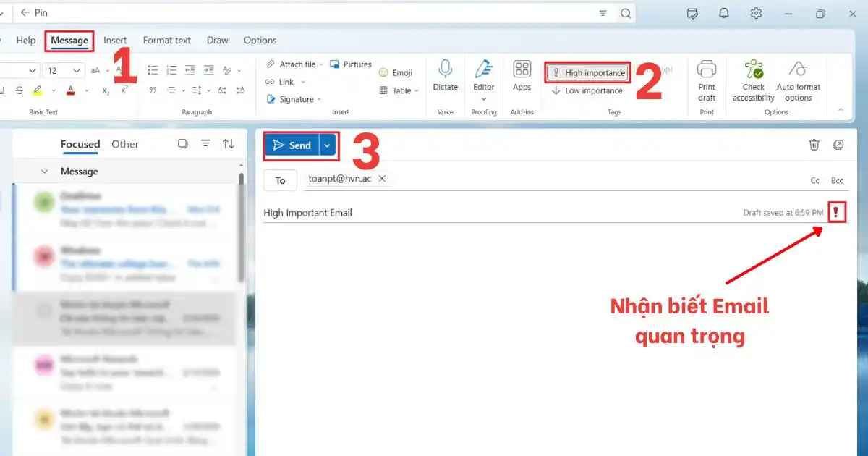Open message list filter icon
868x456 pixels.
pos(205,144)
